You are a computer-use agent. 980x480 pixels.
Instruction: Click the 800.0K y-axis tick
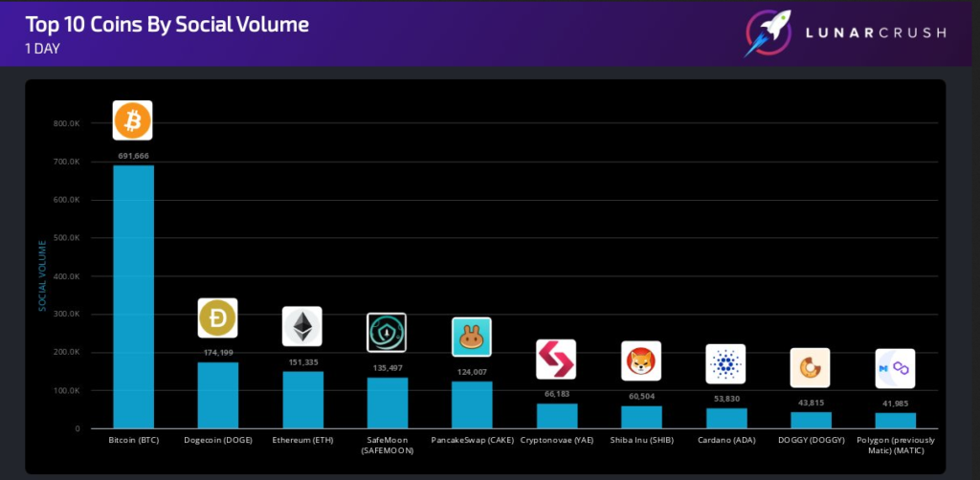click(x=67, y=123)
